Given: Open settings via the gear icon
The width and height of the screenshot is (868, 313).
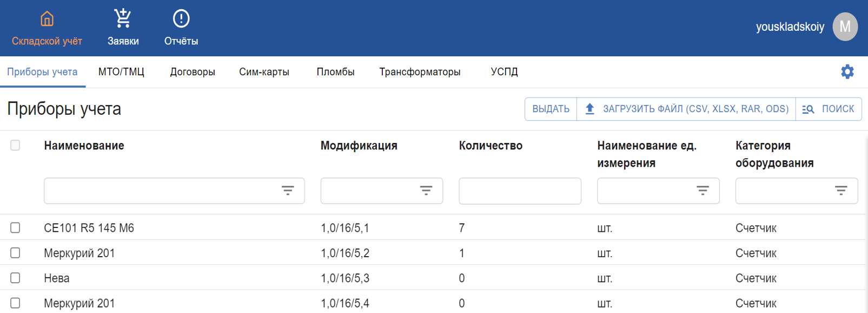Looking at the screenshot, I should [847, 71].
